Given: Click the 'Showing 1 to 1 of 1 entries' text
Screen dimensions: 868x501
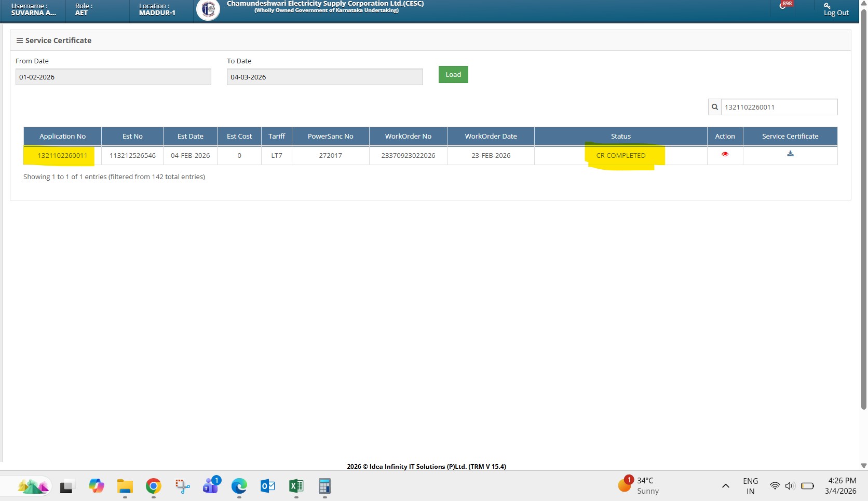Looking at the screenshot, I should (x=114, y=177).
